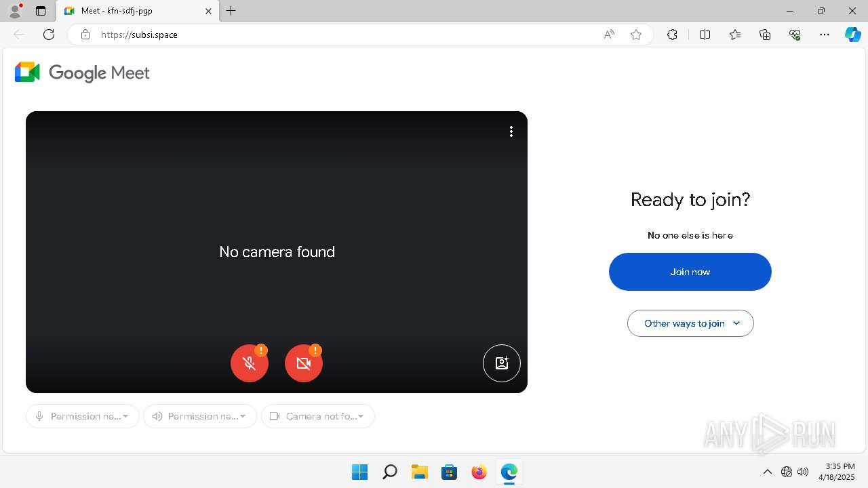The image size is (868, 488).
Task: Expand Other ways to join dropdown
Action: pyautogui.click(x=690, y=323)
